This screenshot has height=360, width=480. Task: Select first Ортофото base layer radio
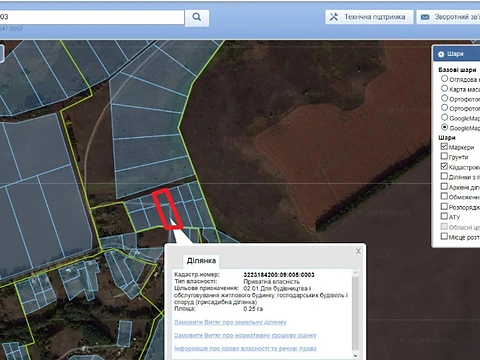point(444,98)
